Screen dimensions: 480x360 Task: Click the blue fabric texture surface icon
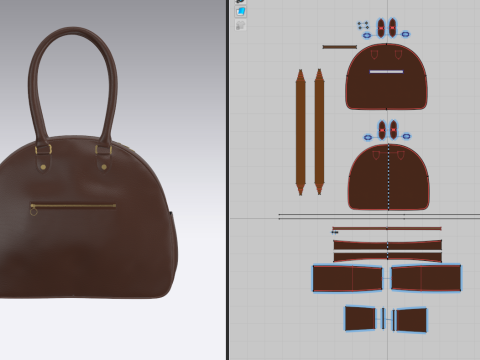point(240,12)
